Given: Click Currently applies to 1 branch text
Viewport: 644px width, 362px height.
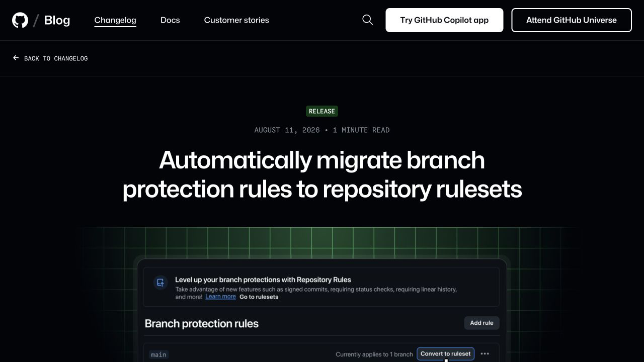Looking at the screenshot, I should point(374,354).
